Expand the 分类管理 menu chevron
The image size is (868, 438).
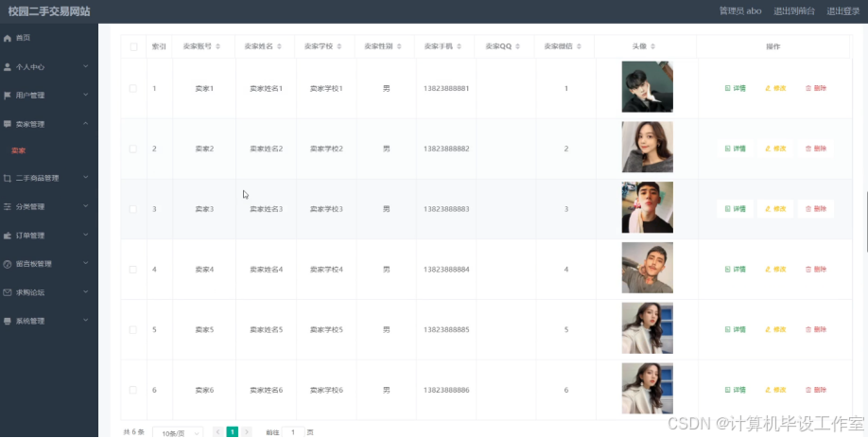(x=86, y=206)
